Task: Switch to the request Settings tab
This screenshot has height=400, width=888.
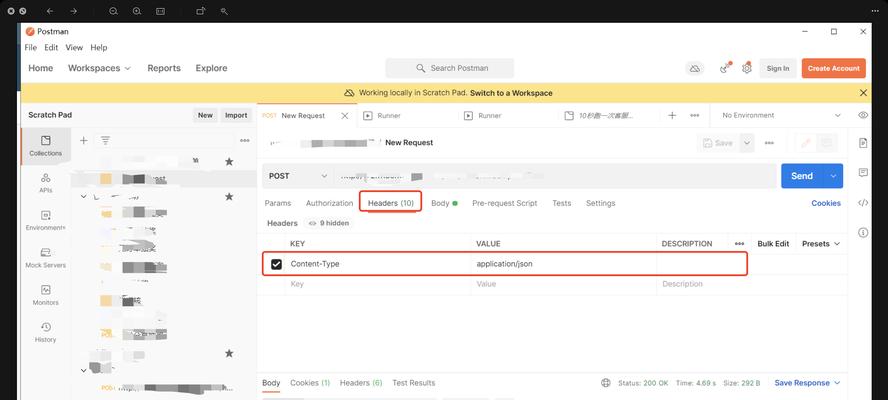Action: (600, 203)
